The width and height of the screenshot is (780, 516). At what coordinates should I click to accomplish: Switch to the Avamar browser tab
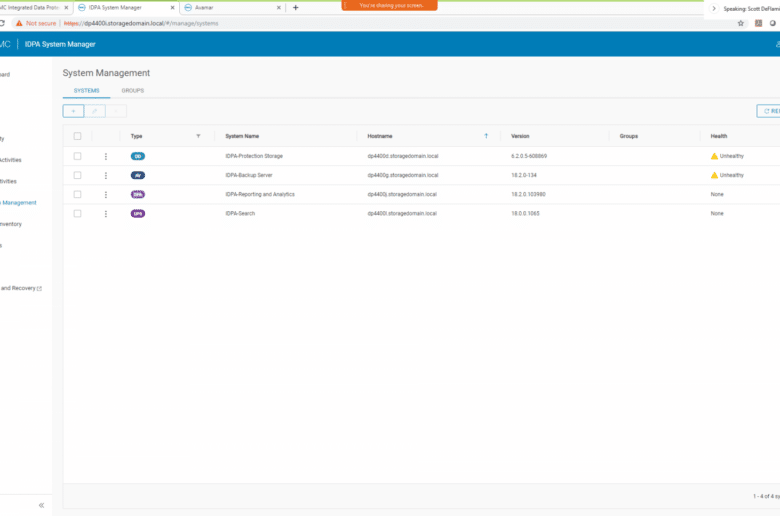click(x=232, y=7)
